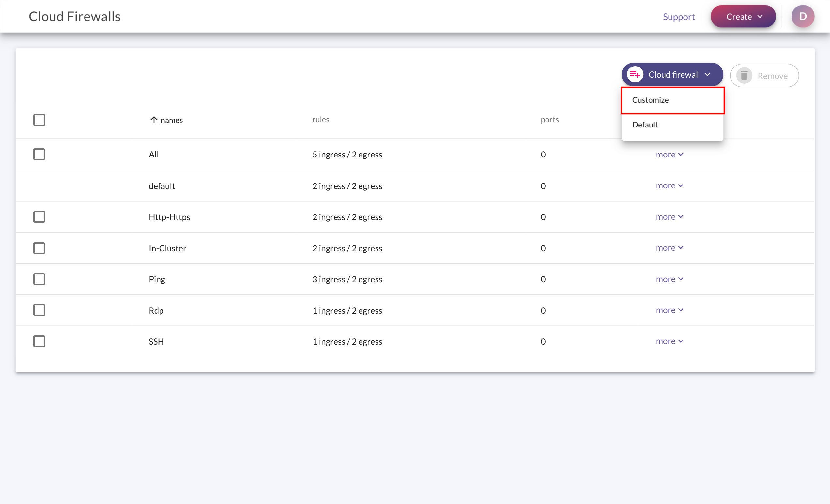Toggle the select-all checkbox in table header
This screenshot has width=830, height=504.
[39, 120]
